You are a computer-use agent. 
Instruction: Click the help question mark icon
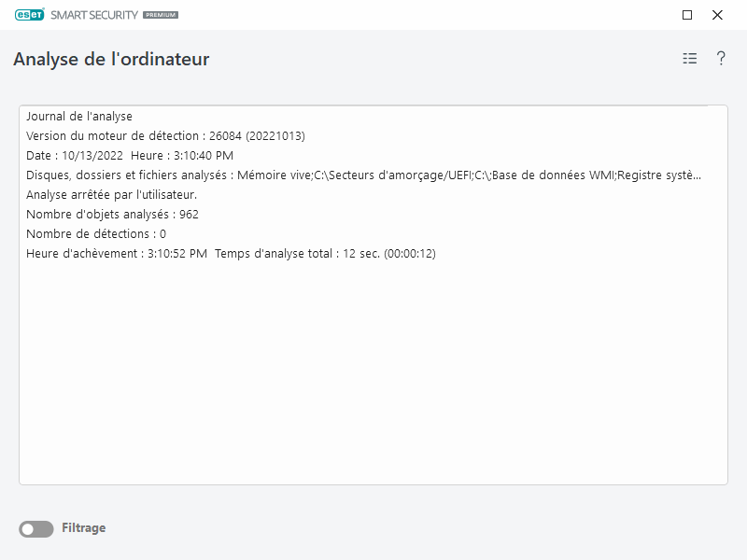[x=720, y=58]
